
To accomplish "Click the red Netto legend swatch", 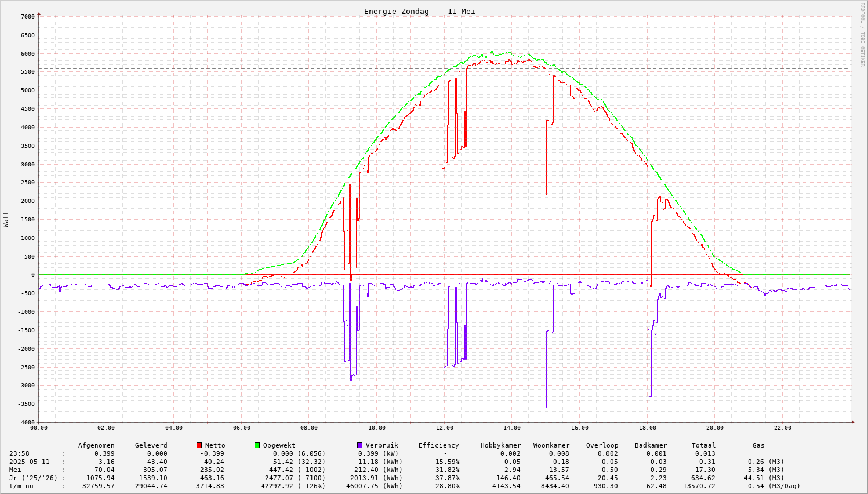I will tap(199, 445).
